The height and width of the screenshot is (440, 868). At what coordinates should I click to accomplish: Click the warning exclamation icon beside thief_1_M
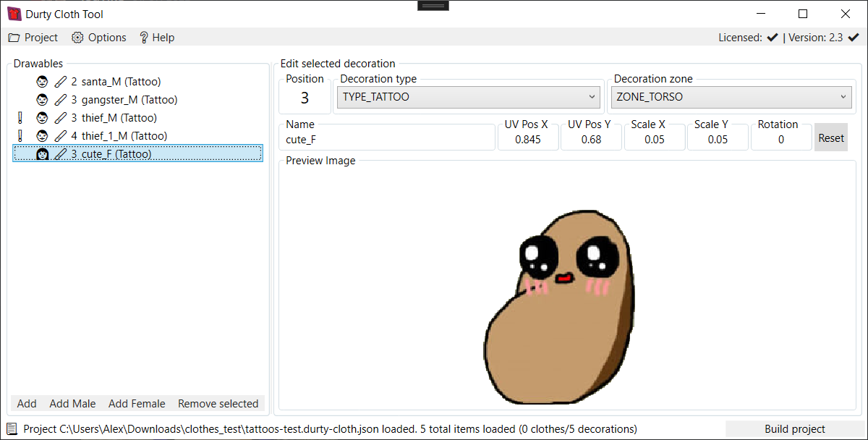[20, 136]
